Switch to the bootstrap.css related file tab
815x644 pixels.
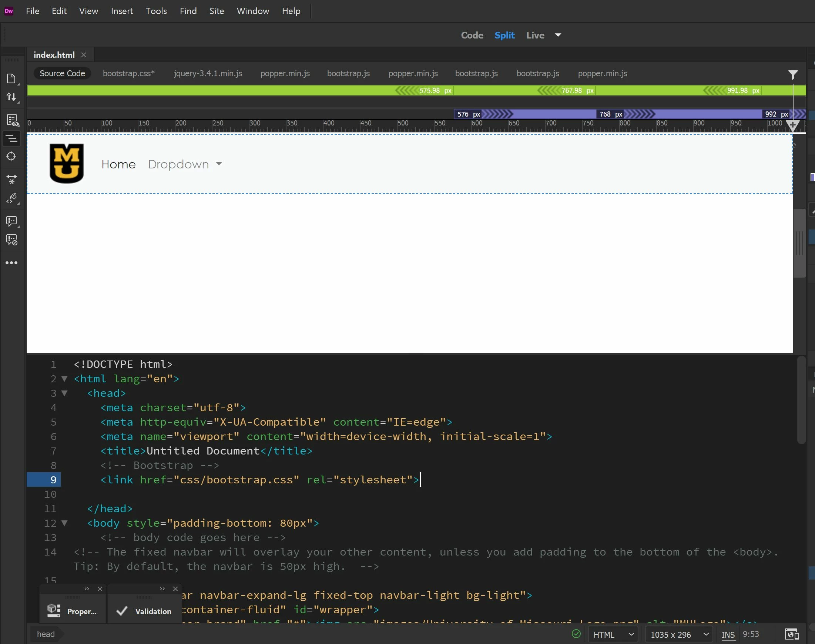128,74
